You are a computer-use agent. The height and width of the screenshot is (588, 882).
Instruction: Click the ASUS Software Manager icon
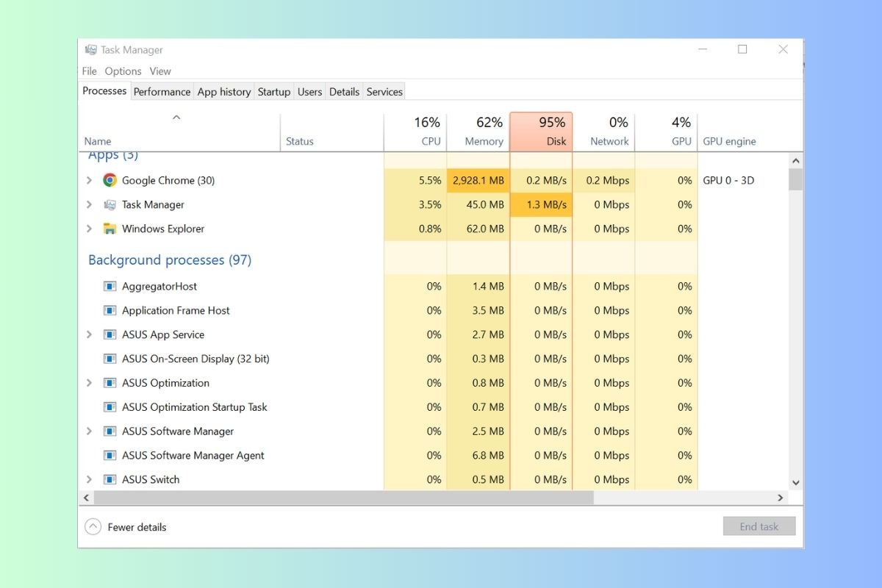point(110,431)
